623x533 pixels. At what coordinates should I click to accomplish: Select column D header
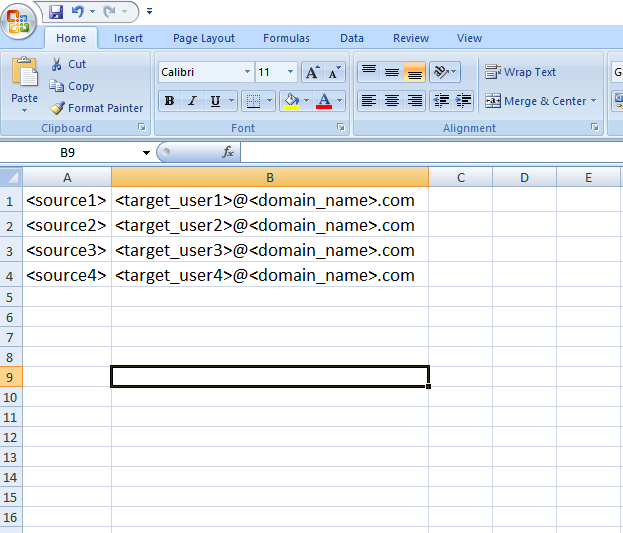tap(524, 177)
